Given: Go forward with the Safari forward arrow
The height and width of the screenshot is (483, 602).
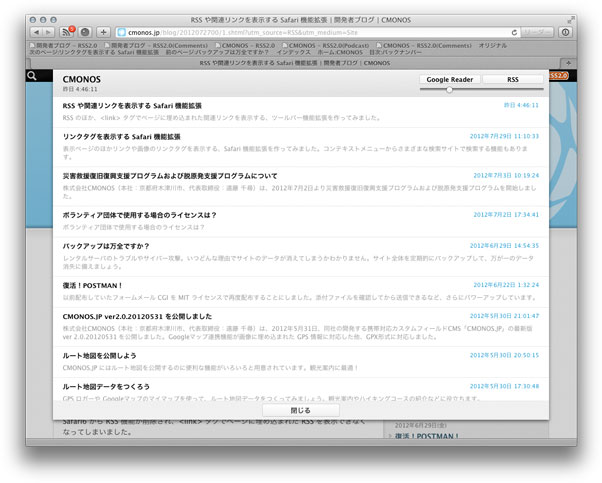Looking at the screenshot, I should click(48, 32).
